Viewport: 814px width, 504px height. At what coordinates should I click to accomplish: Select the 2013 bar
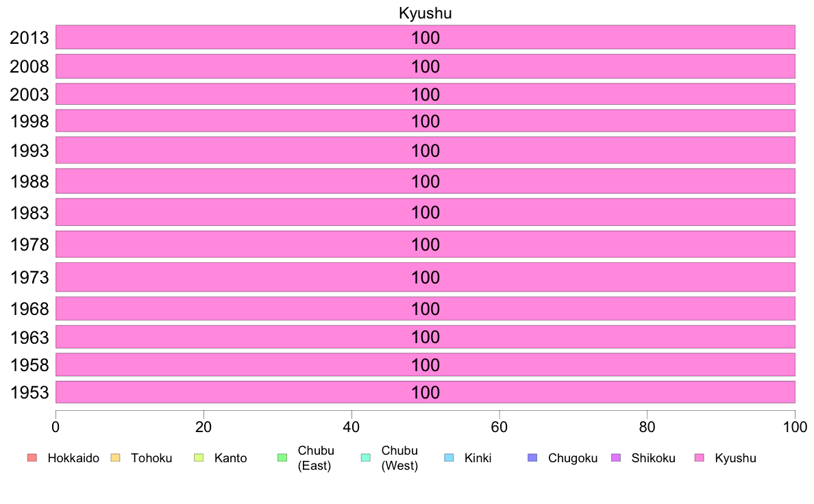click(x=425, y=38)
